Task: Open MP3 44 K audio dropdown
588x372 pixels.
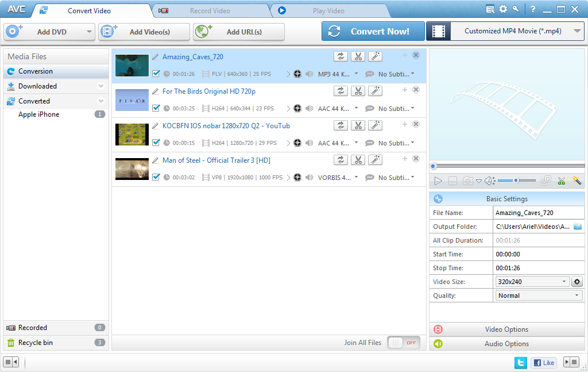Action: point(356,74)
